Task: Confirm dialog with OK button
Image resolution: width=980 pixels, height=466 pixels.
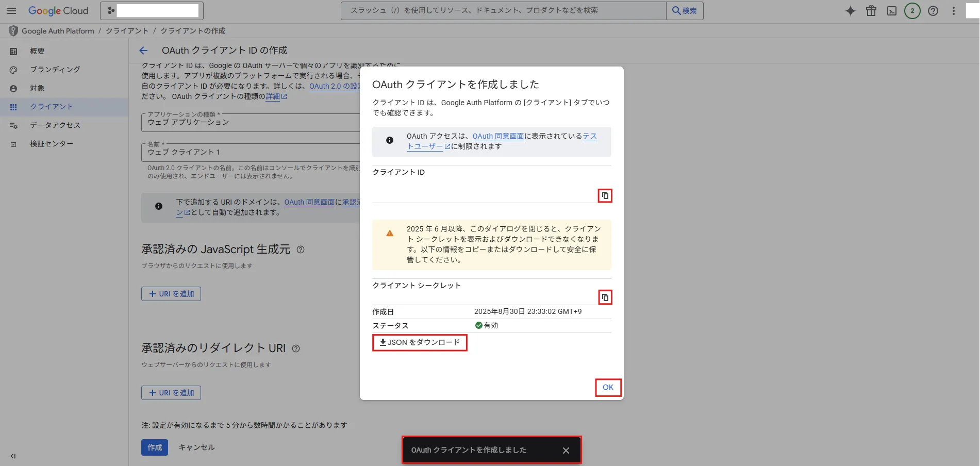Action: 608,388
